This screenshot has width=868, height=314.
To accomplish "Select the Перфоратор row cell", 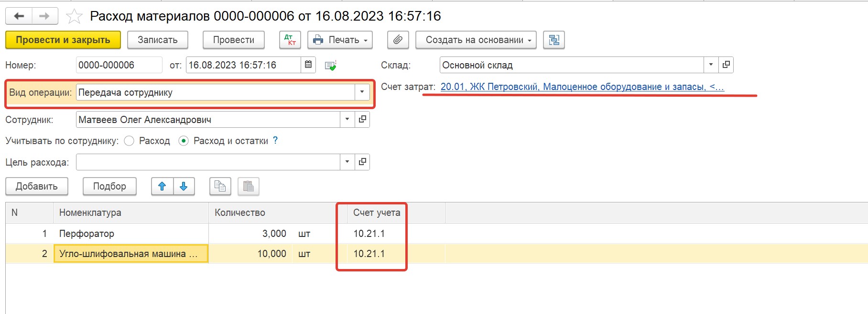I will [x=131, y=234].
